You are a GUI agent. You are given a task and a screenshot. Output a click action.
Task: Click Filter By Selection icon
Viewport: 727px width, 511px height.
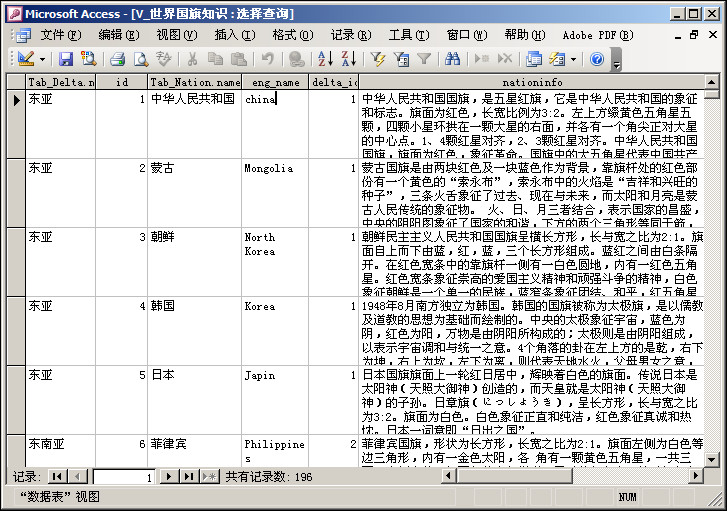click(378, 59)
